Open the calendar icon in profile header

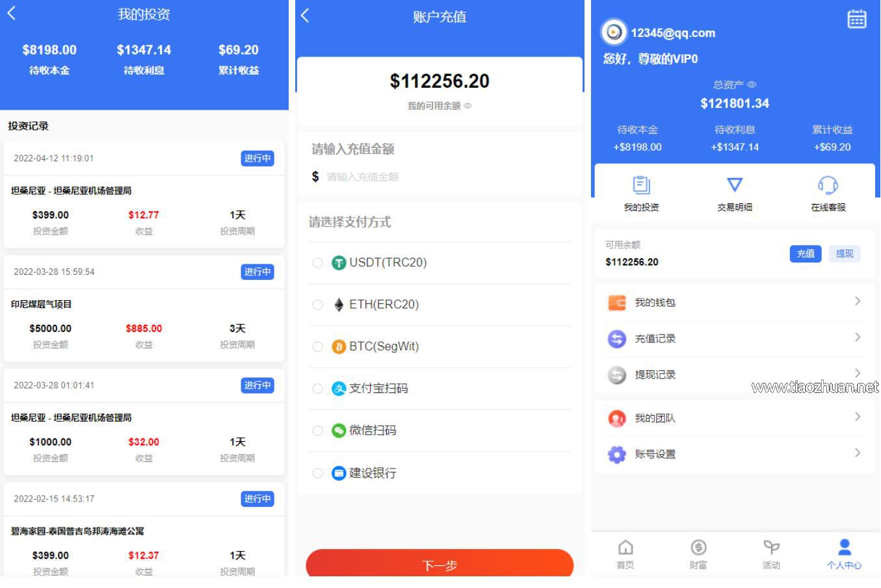pos(856,19)
